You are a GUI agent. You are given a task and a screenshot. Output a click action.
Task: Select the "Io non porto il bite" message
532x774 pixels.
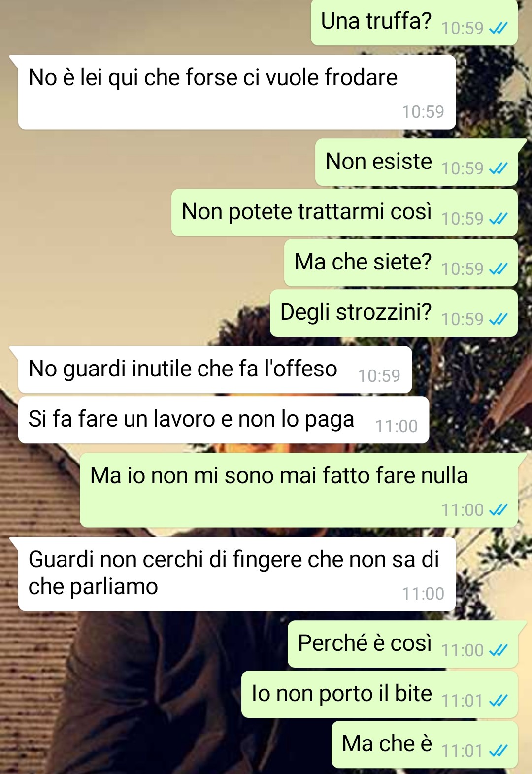pos(379,695)
